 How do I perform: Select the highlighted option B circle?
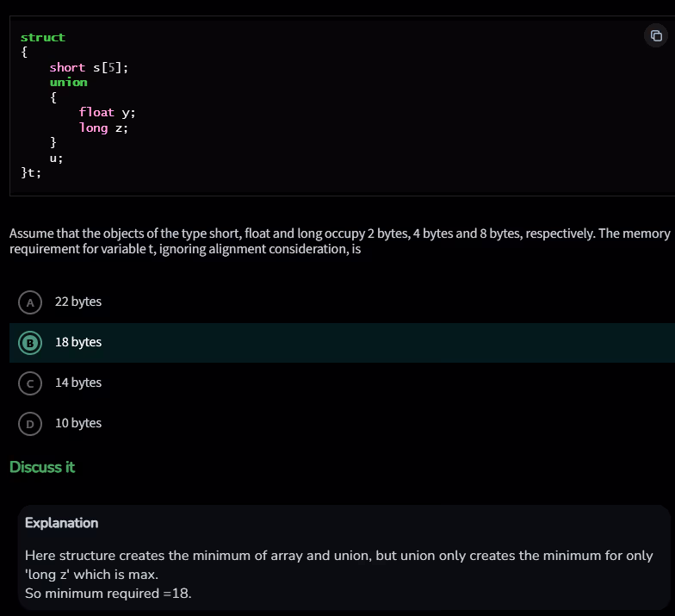[x=30, y=343]
